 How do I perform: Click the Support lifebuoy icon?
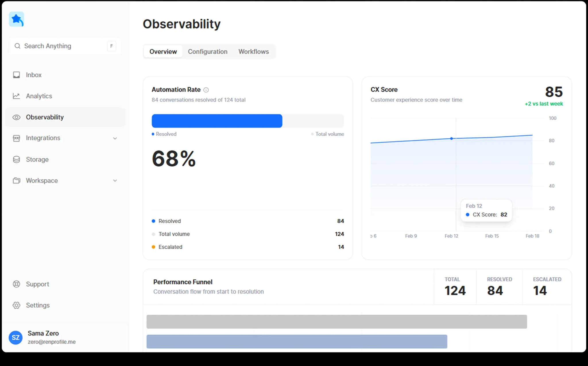tap(16, 284)
